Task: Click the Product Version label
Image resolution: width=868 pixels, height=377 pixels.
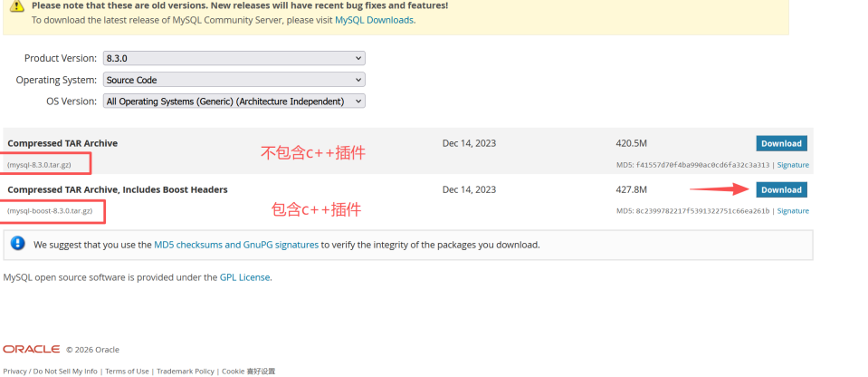Action: (61, 58)
